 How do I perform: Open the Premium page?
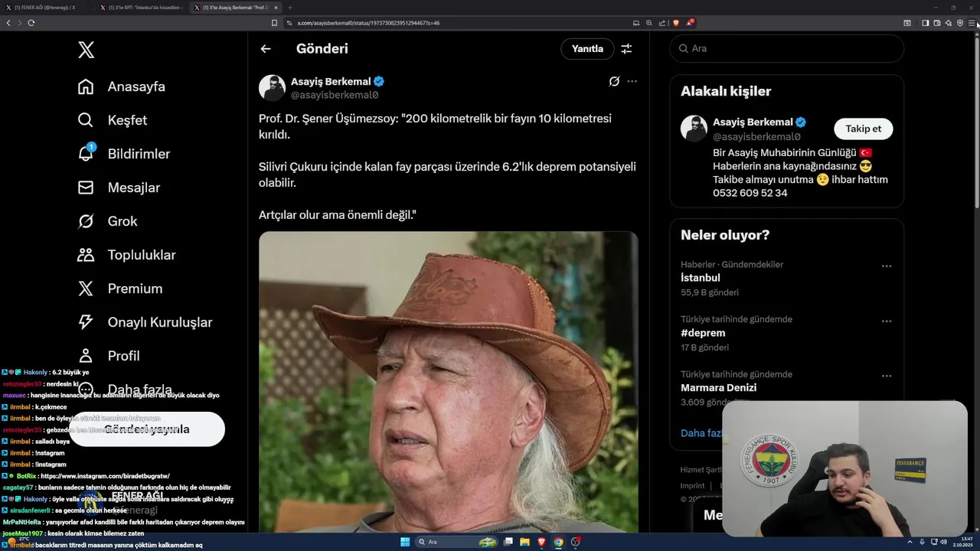click(120, 289)
